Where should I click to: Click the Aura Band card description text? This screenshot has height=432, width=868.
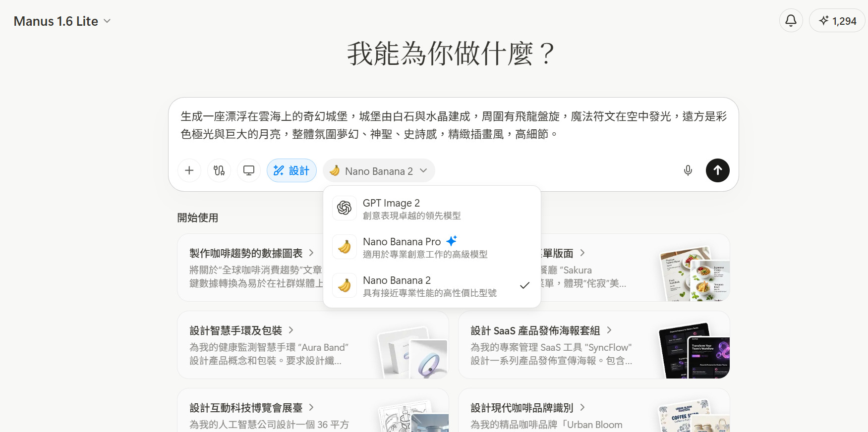tap(269, 354)
